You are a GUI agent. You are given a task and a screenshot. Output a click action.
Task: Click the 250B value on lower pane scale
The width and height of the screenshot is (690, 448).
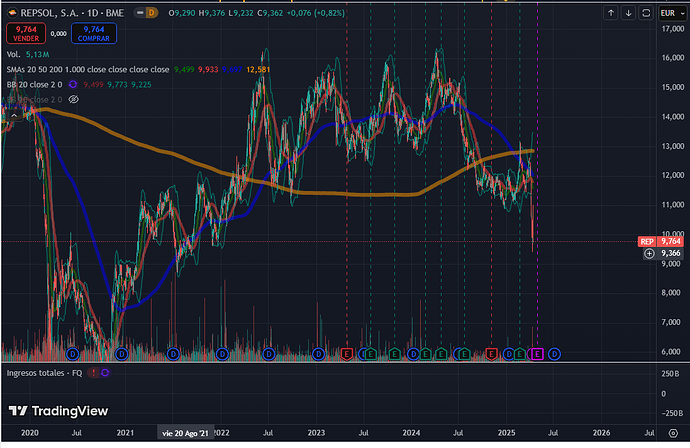tap(670, 374)
